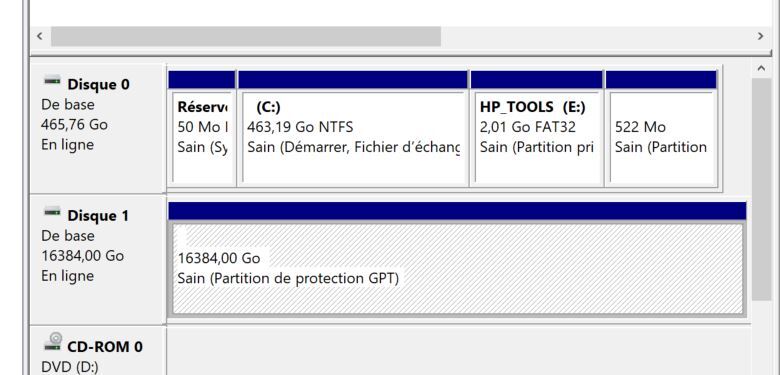780x375 pixels.
Task: Click the blue header bar of Disque 1
Action: 457,211
